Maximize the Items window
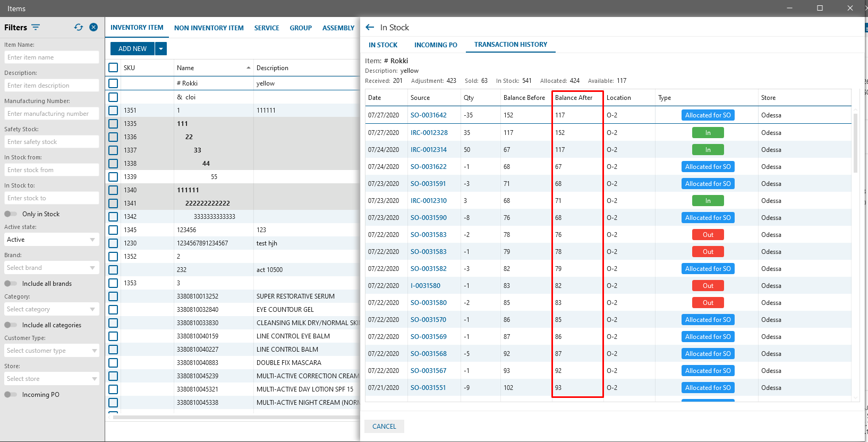This screenshot has height=442, width=868. (x=820, y=8)
